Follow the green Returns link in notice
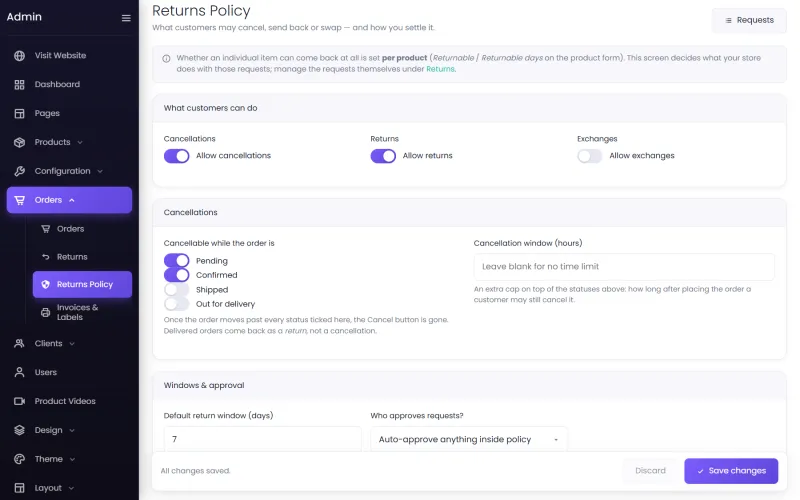The image size is (800, 500). point(440,69)
